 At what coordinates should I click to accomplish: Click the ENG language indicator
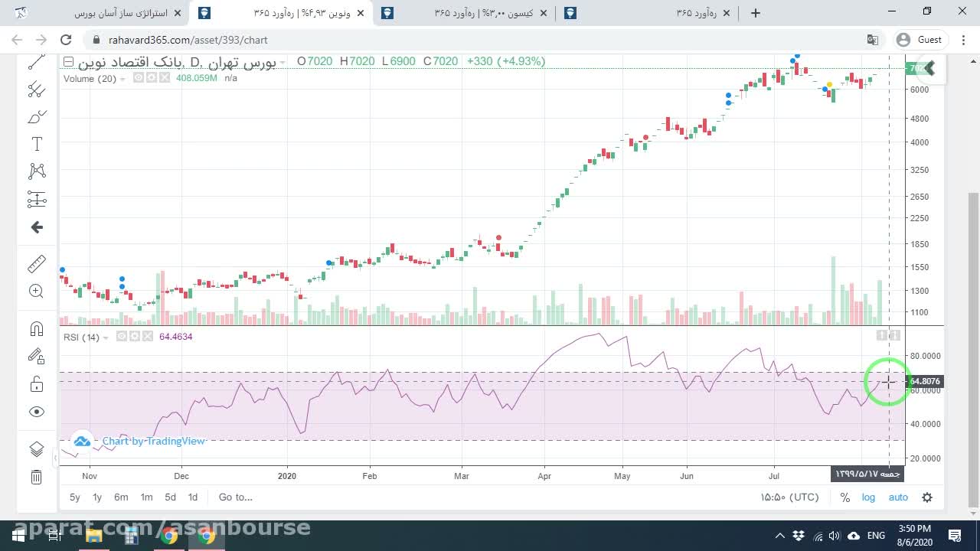[x=876, y=536]
